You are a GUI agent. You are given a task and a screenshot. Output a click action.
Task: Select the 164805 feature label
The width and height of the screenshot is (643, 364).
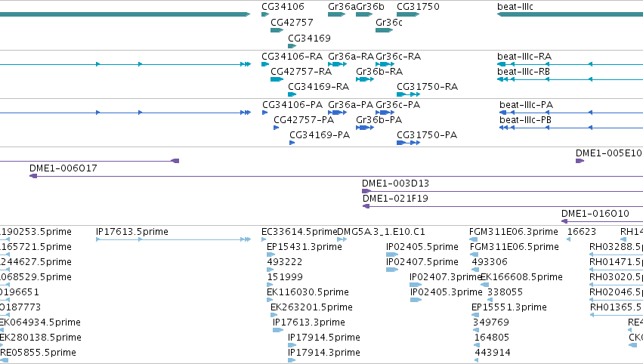pos(491,338)
